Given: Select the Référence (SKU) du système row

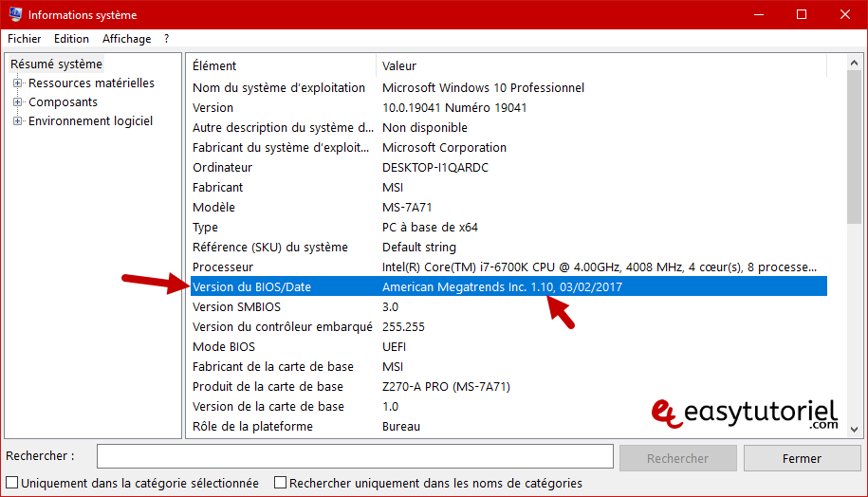Looking at the screenshot, I should pyautogui.click(x=508, y=247).
